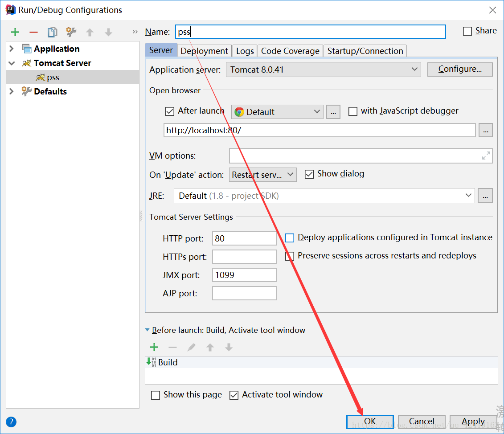Switch to Code Coverage tab
Screen dimensions: 504x434
[x=290, y=51]
